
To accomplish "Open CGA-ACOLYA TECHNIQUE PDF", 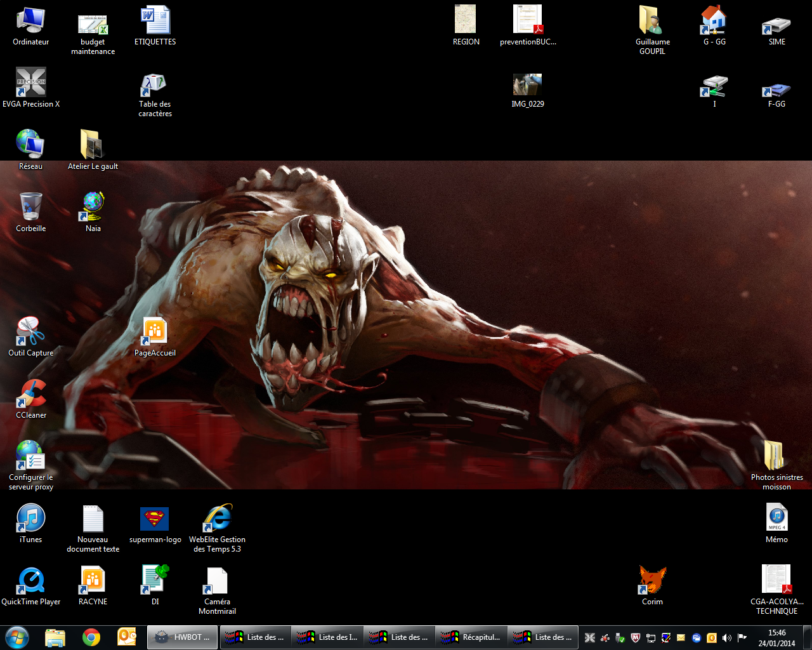I will 776,590.
